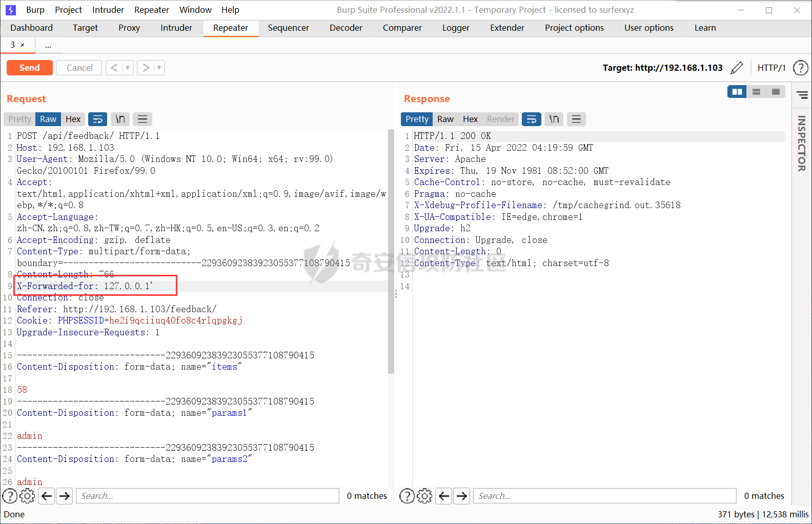Image resolution: width=812 pixels, height=524 pixels.
Task: Open request search settings gear
Action: click(27, 496)
